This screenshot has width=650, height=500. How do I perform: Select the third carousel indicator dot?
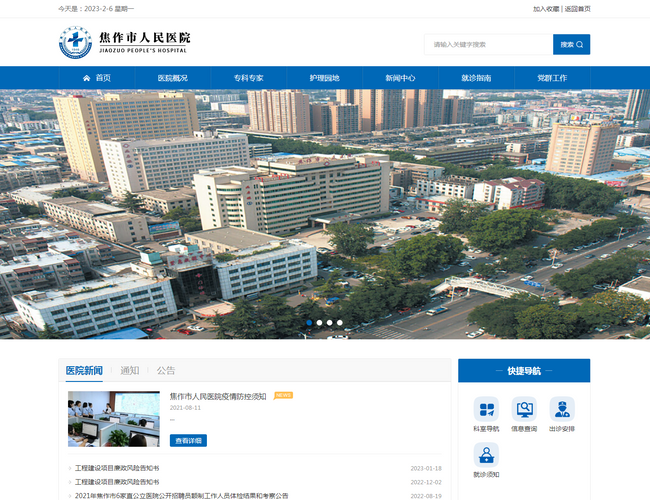pyautogui.click(x=329, y=323)
